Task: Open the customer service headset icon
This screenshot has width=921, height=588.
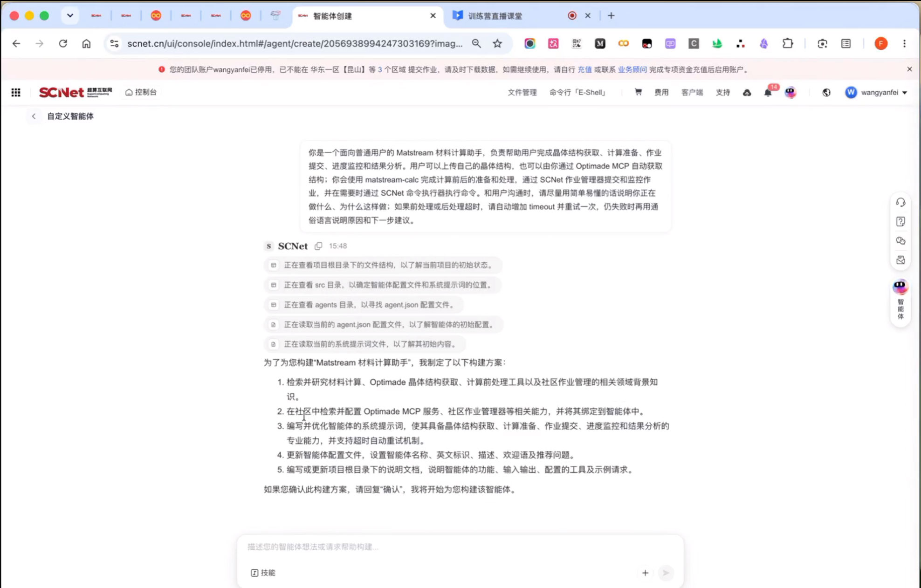Action: tap(900, 202)
